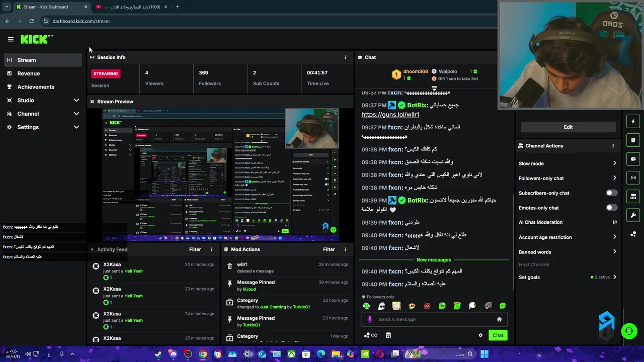This screenshot has width=644, height=362.
Task: Switch to Stream - Kick Dashboard browser tab
Action: click(51, 7)
